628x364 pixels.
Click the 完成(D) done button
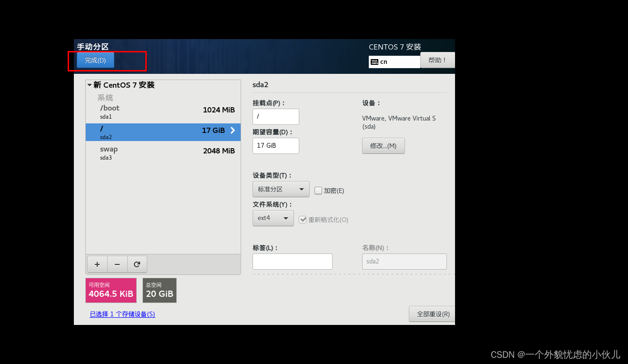click(x=95, y=60)
